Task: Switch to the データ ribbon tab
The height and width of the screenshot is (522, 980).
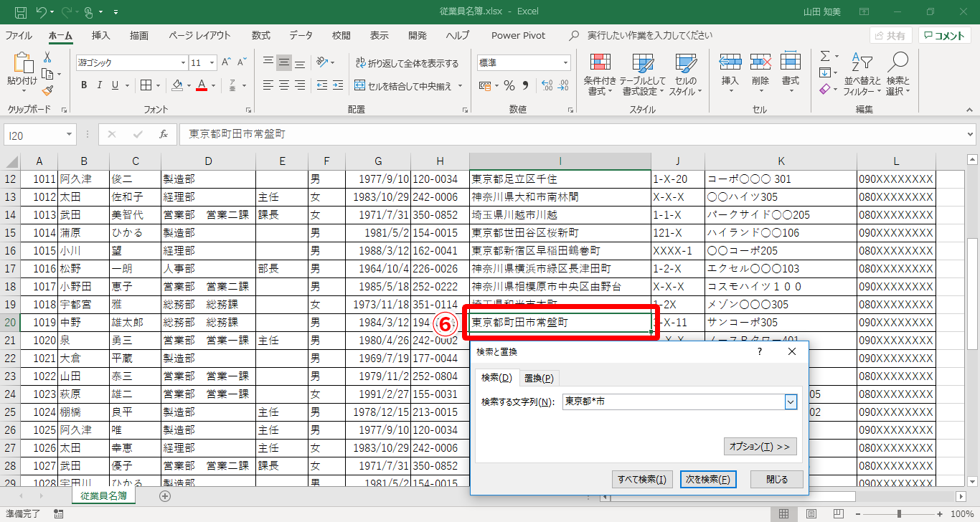Action: [x=301, y=35]
